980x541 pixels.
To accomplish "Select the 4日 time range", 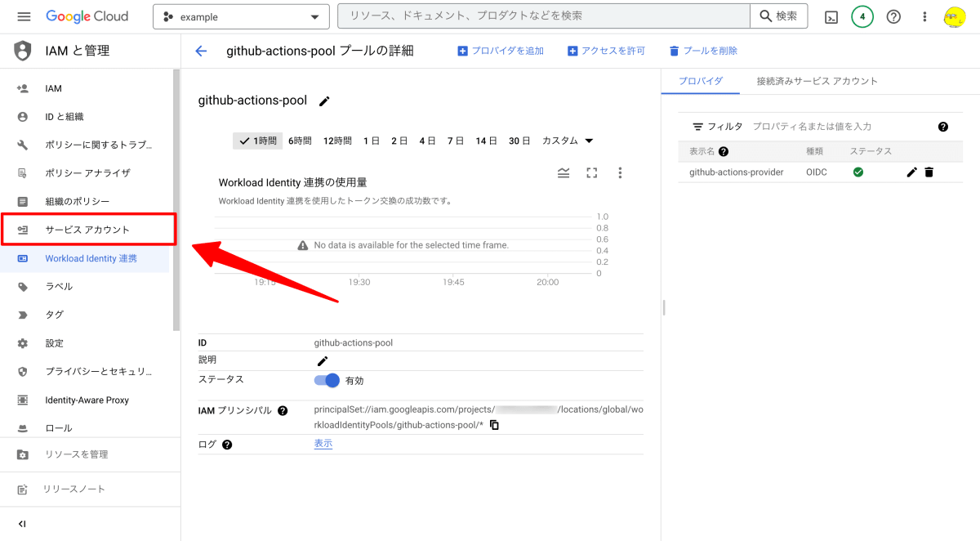I will [x=427, y=141].
